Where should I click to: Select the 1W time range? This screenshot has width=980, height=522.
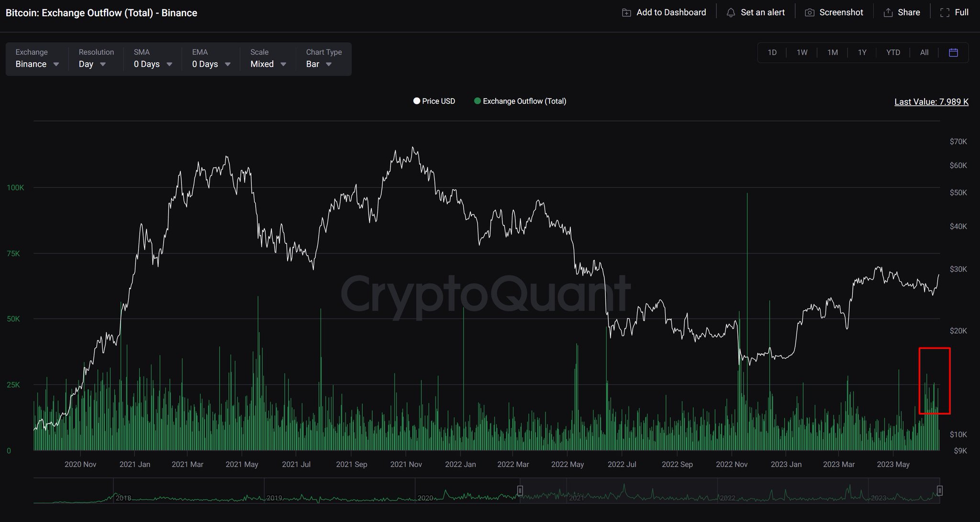[802, 53]
